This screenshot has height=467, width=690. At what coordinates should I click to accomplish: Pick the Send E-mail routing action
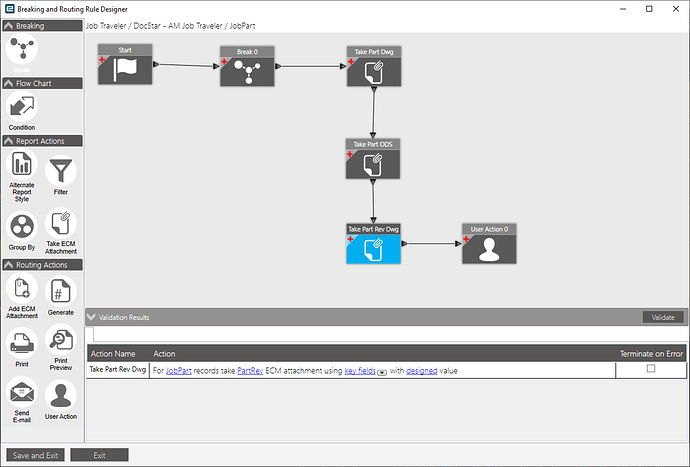point(22,392)
